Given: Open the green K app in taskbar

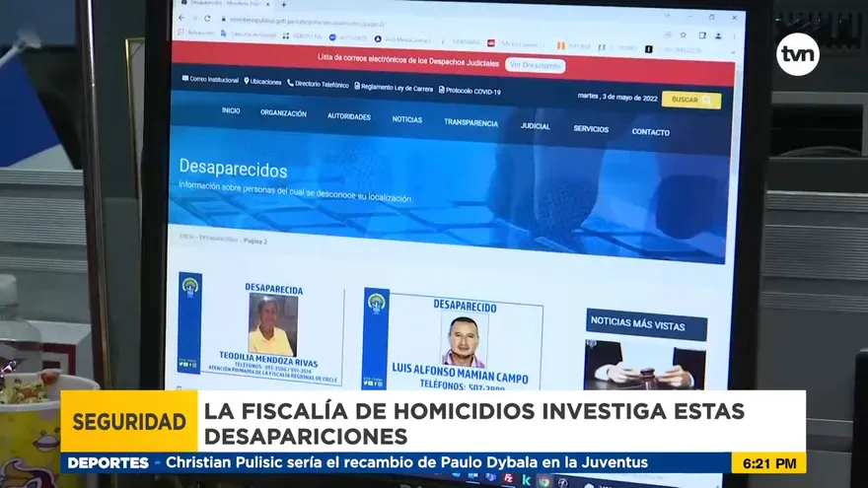Looking at the screenshot, I should click(x=527, y=480).
